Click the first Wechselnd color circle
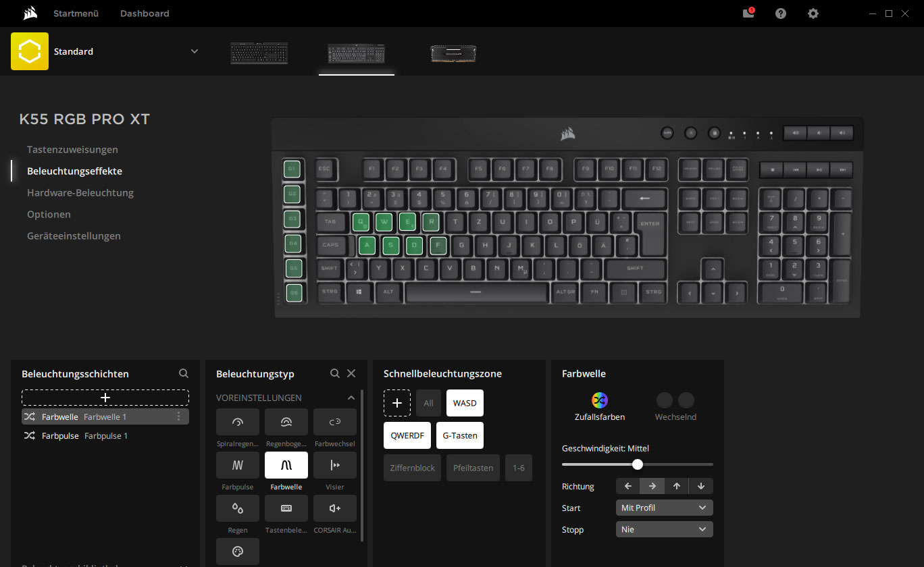The width and height of the screenshot is (924, 567). pyautogui.click(x=665, y=400)
